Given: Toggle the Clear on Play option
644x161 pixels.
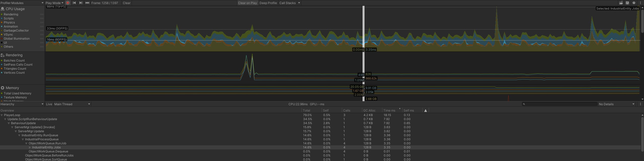Looking at the screenshot, I should [247, 3].
